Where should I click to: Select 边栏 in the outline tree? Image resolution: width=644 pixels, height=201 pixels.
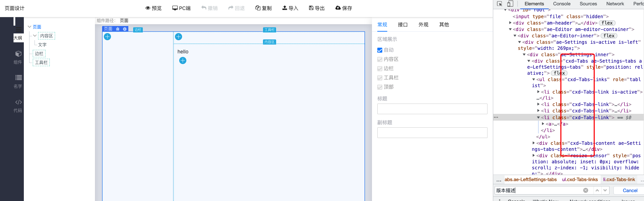pyautogui.click(x=39, y=54)
